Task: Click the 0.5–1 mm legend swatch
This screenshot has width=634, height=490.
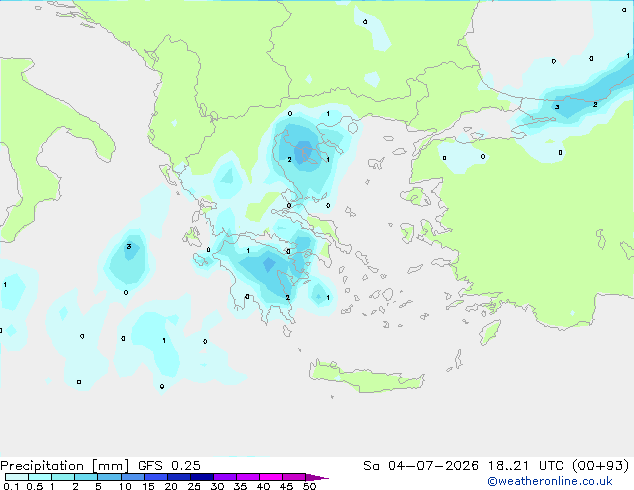Action: pos(40,477)
